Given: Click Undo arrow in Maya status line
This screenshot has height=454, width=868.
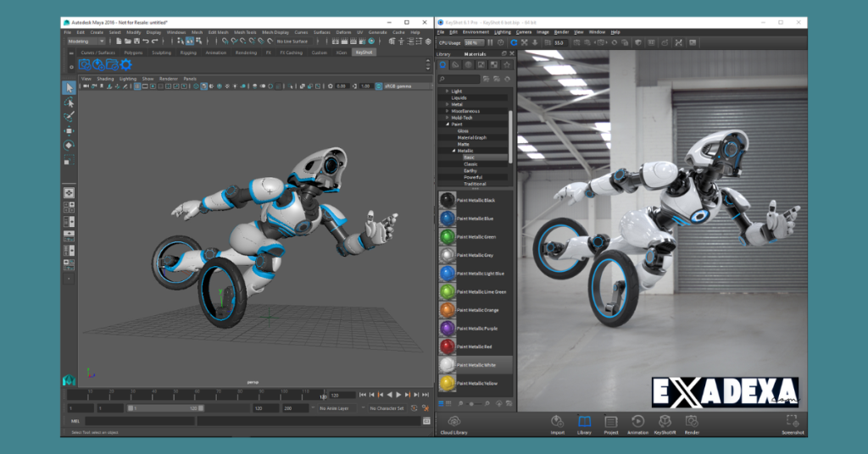Looking at the screenshot, I should (146, 42).
